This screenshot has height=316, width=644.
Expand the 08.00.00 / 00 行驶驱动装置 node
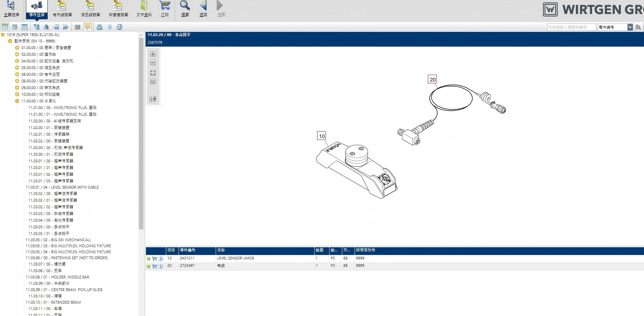point(17,81)
